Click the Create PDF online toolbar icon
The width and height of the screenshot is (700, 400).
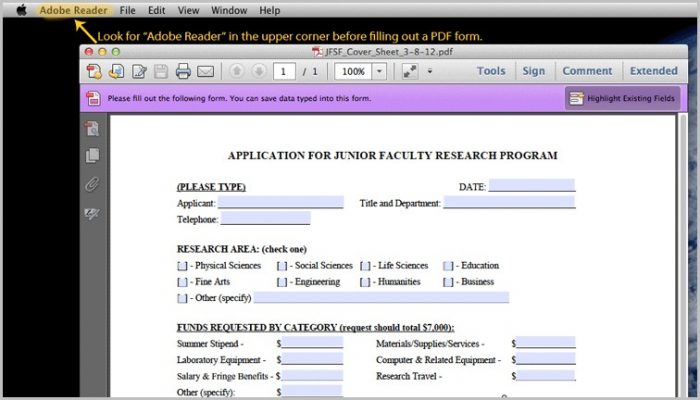94,71
